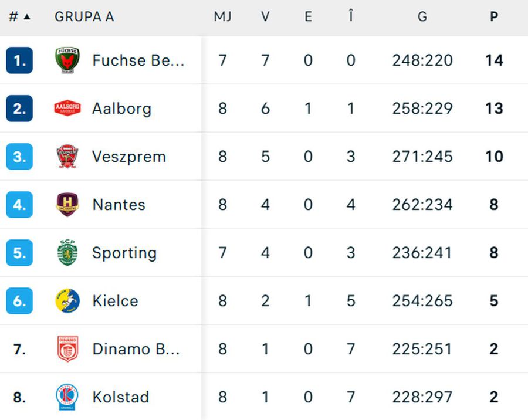The image size is (528, 420).
Task: Click the GRUPA A header label
Action: (84, 16)
